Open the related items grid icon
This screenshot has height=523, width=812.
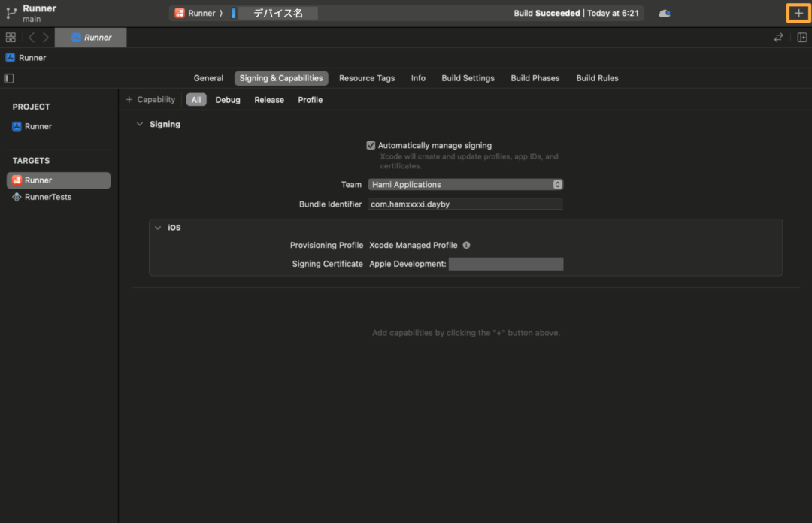pyautogui.click(x=11, y=38)
